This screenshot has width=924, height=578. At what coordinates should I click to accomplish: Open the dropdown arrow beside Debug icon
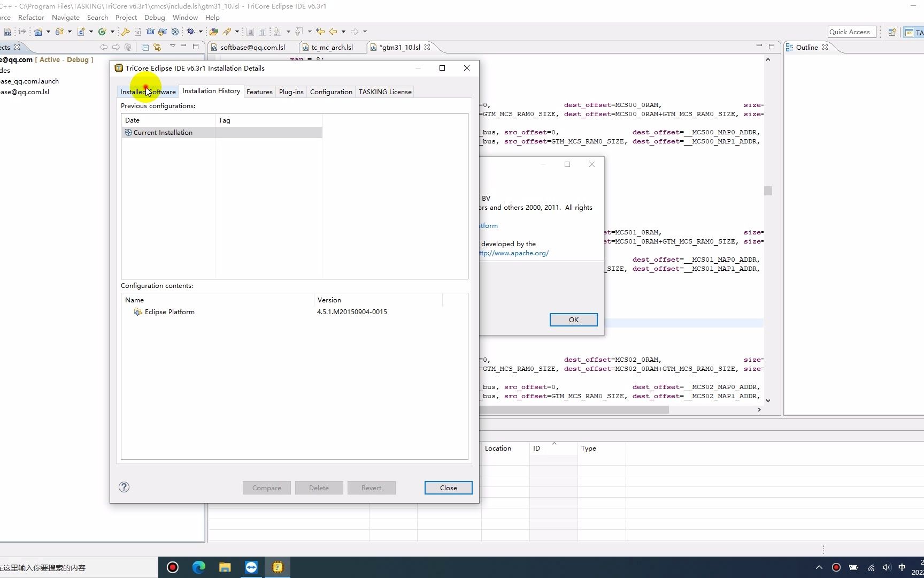(x=201, y=32)
